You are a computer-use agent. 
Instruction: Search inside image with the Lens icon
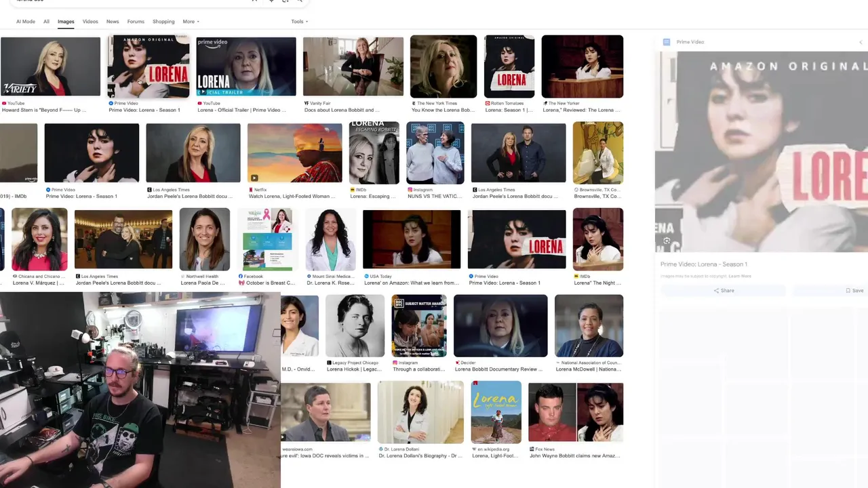(x=667, y=241)
